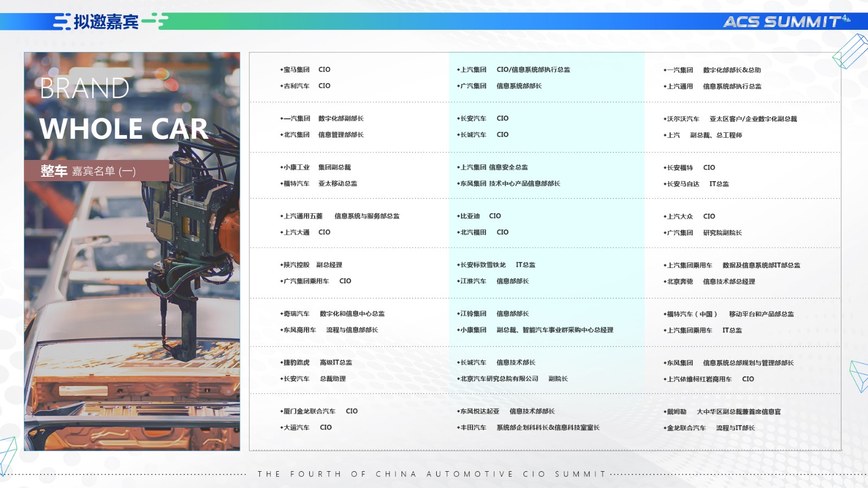Click the 捷豹路虎 高级IT总监 entry
The image size is (868, 488).
[x=316, y=362]
